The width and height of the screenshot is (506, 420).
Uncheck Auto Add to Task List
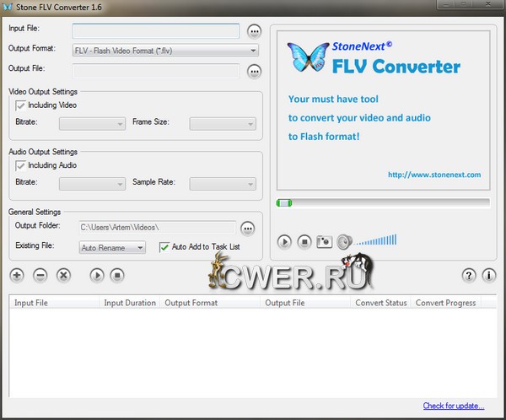(164, 247)
